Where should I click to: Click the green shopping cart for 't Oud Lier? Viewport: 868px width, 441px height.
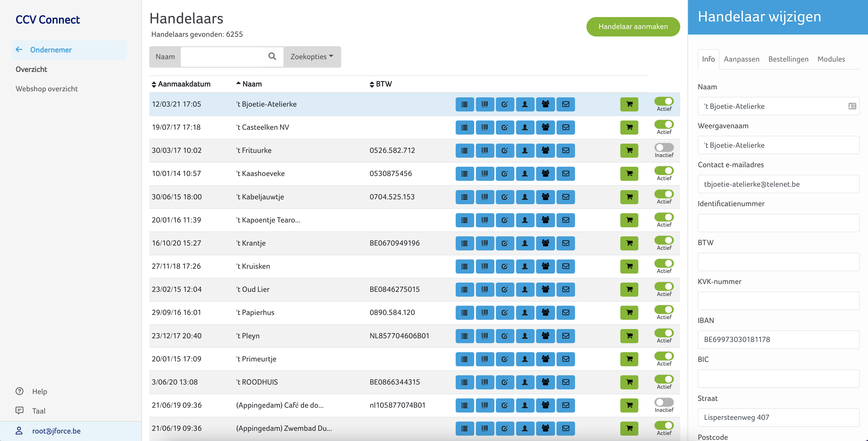click(x=629, y=290)
